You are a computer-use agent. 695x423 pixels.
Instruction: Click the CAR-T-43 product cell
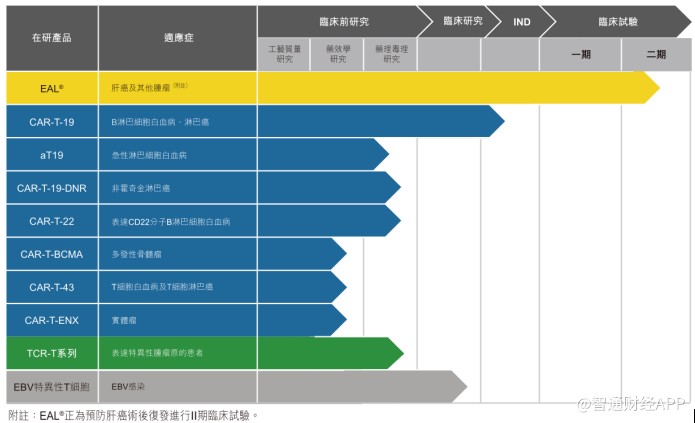(x=52, y=287)
